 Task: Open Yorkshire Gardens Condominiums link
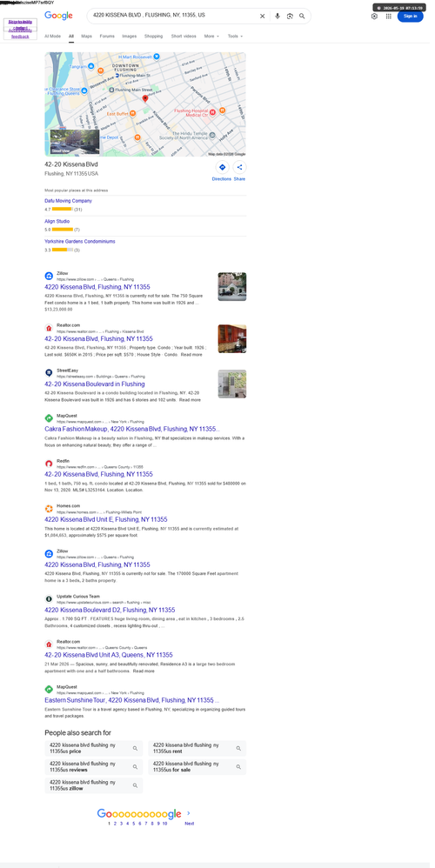pyautogui.click(x=80, y=242)
